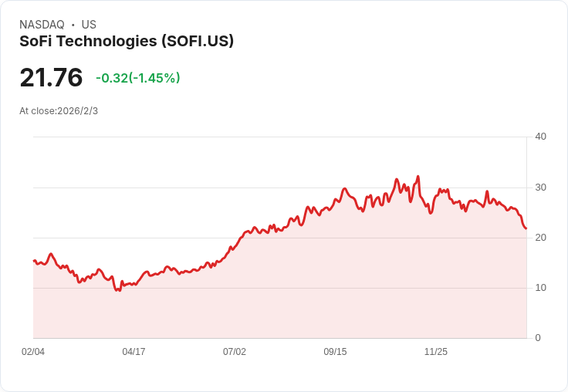Click the 02/04 x-axis date label
The width and height of the screenshot is (568, 392).
(x=33, y=352)
